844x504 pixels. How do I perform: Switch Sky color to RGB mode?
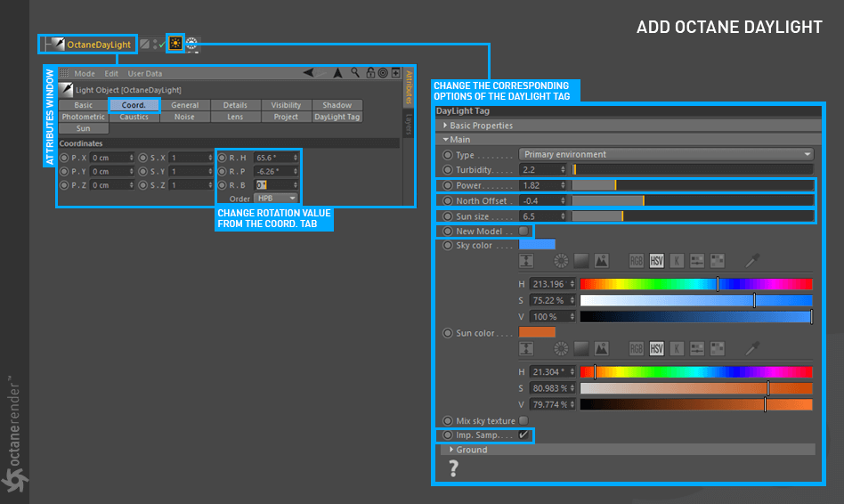637,261
